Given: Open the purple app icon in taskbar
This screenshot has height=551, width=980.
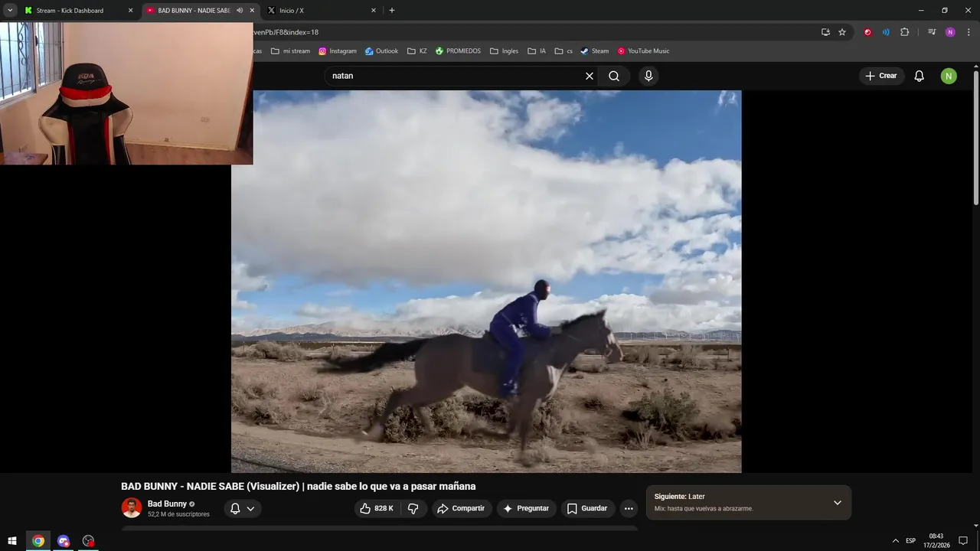Looking at the screenshot, I should [x=64, y=541].
